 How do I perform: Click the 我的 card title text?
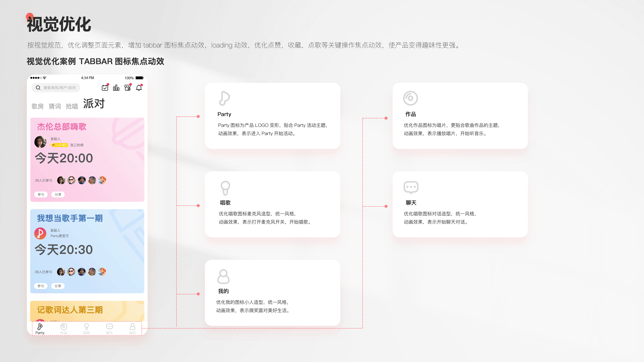click(223, 291)
